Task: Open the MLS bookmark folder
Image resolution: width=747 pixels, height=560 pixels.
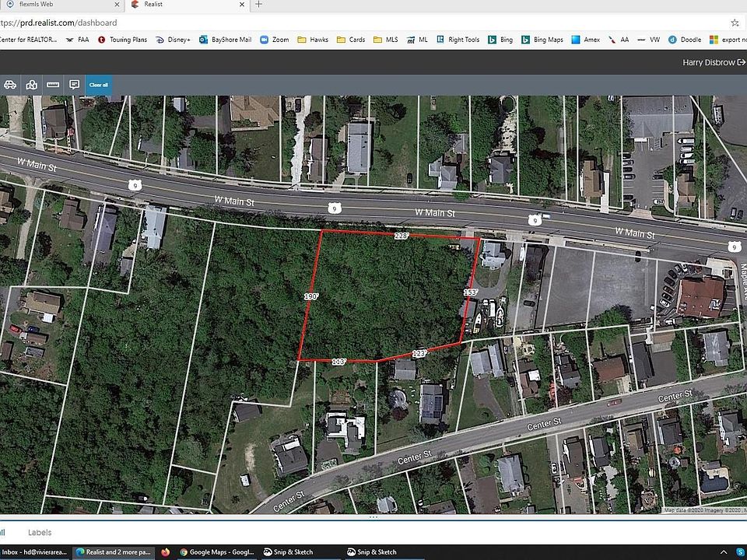Action: 386,40
